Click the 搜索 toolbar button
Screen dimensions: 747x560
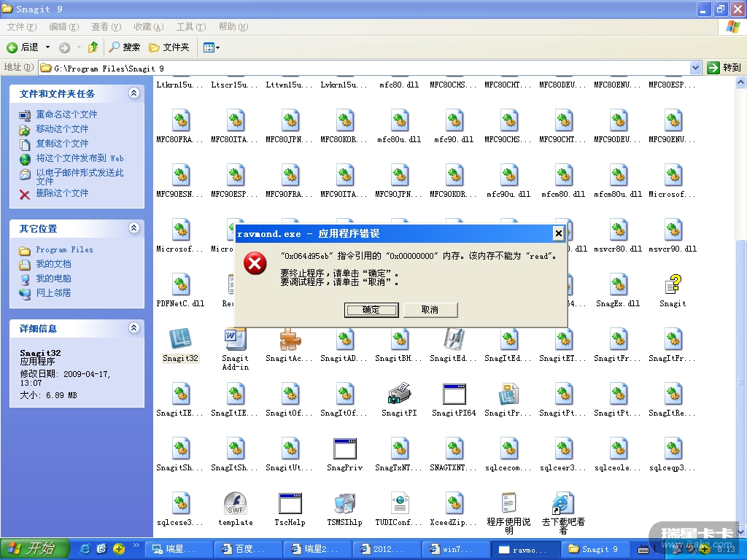click(124, 47)
